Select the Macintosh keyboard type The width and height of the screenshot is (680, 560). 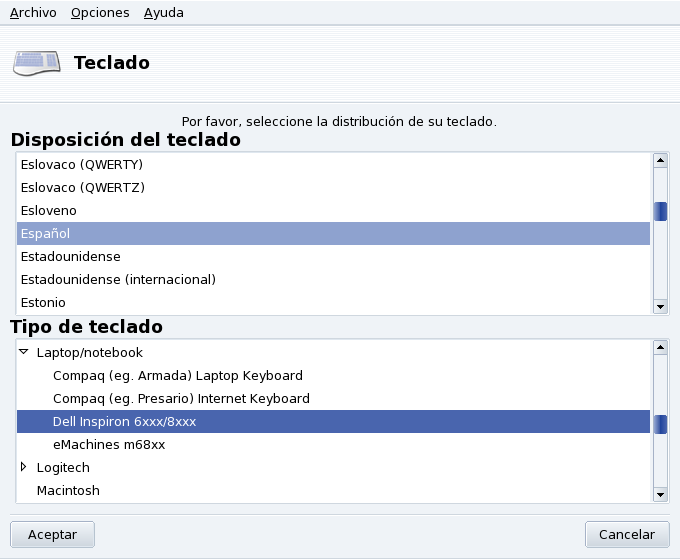[x=68, y=490]
